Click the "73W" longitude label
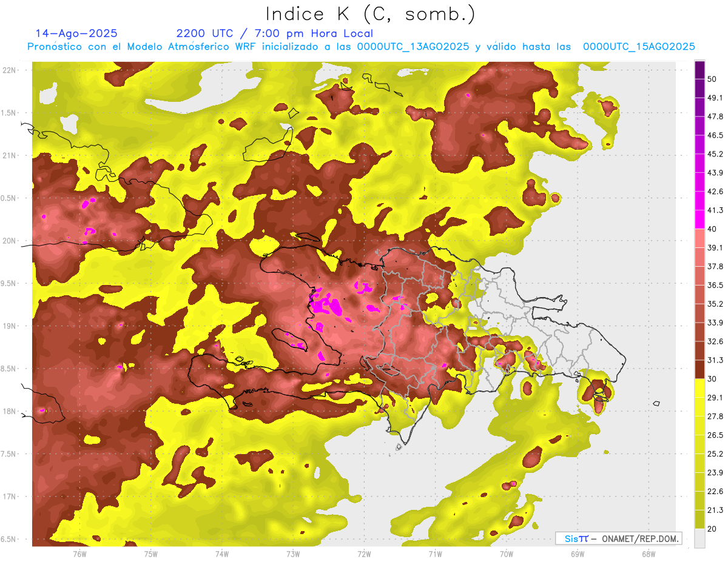Viewport: 728px width, 562px height. point(293,554)
